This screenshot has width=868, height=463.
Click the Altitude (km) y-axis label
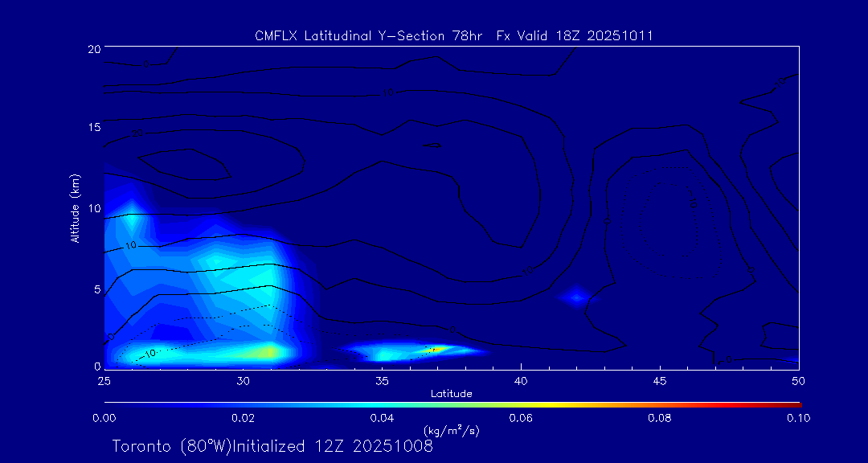point(75,208)
